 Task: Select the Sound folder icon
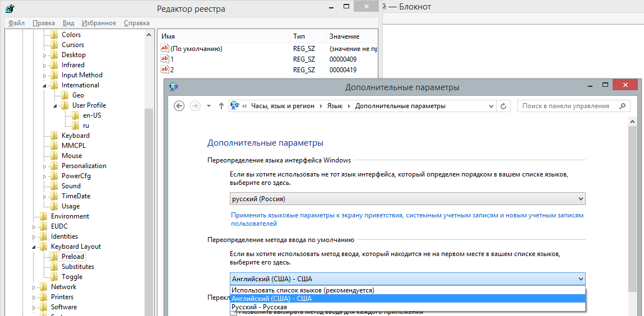click(54, 186)
